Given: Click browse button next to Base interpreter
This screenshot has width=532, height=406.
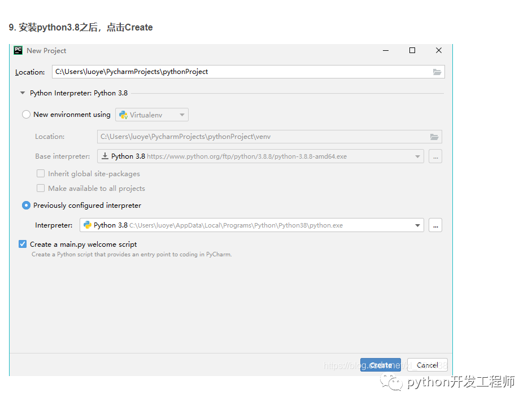Looking at the screenshot, I should tap(435, 156).
